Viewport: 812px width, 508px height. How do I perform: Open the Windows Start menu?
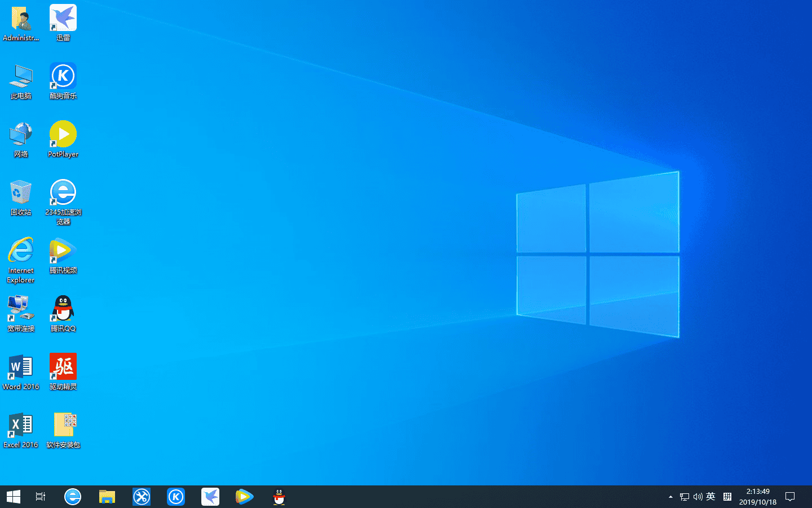(14, 497)
